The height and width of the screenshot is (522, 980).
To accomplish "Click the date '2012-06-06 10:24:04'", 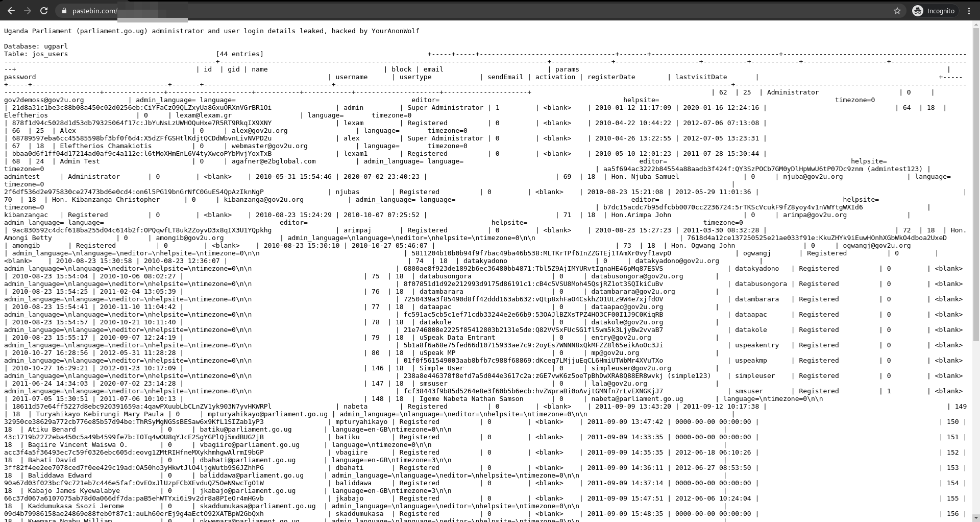I will [713, 499].
